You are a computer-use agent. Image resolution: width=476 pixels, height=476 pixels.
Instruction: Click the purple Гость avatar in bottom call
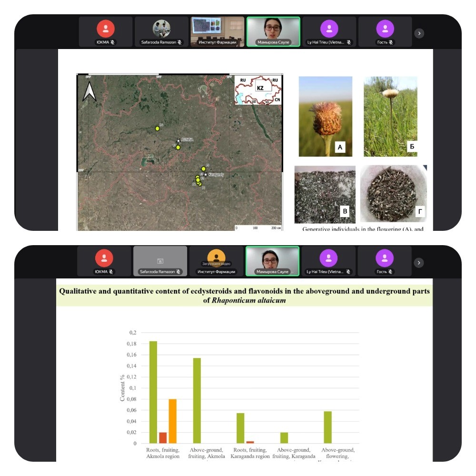[385, 258]
